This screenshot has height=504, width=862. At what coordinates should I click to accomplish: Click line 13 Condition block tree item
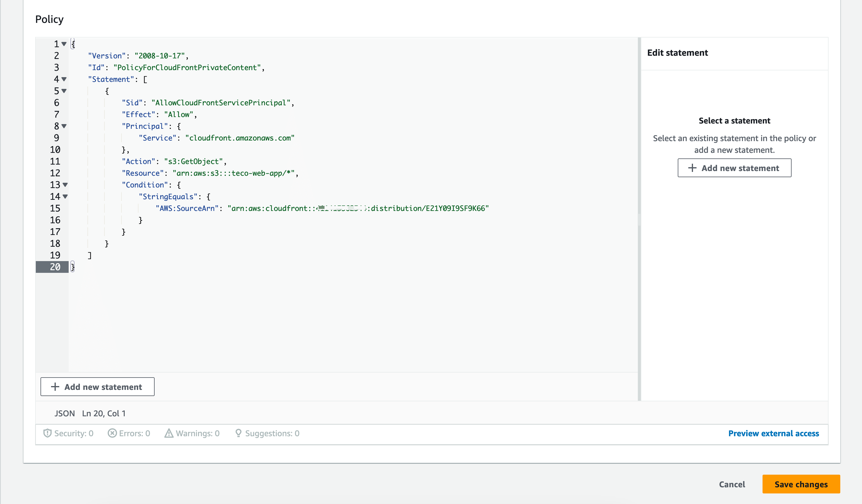point(65,185)
